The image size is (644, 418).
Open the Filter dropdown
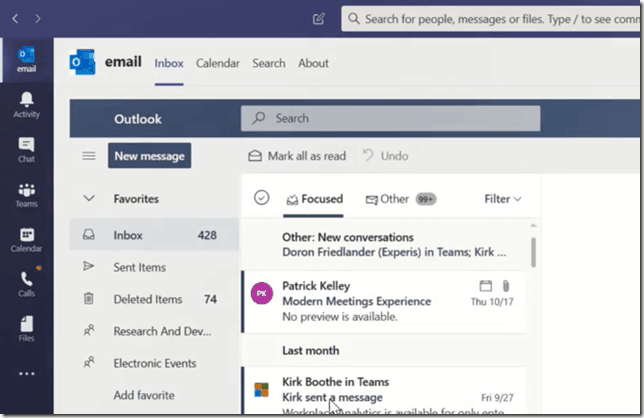click(502, 199)
